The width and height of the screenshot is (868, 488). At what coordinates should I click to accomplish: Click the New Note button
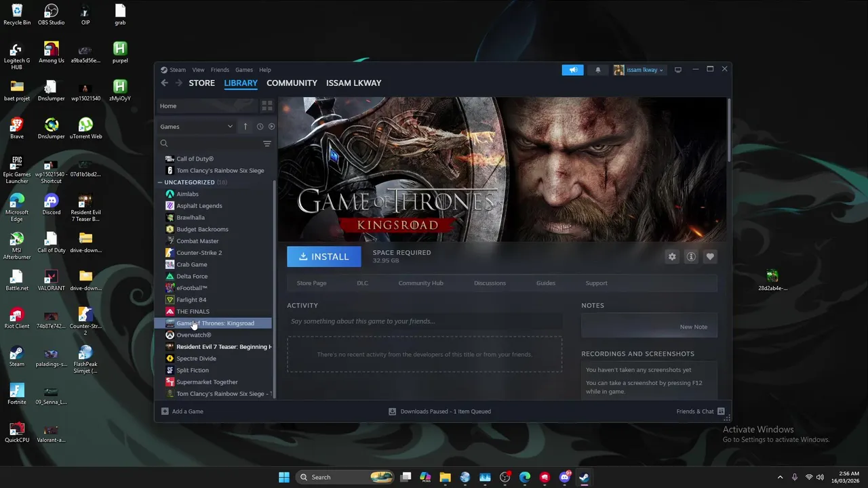pyautogui.click(x=693, y=327)
